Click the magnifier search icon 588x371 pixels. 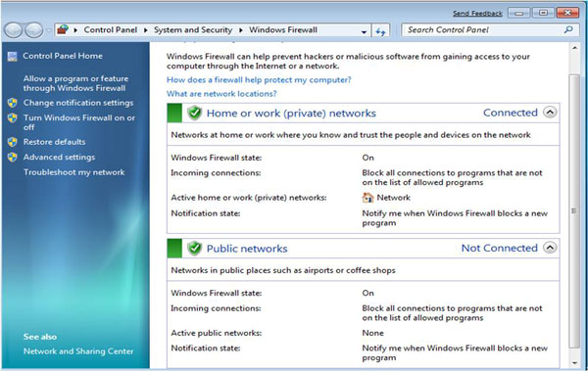point(568,29)
